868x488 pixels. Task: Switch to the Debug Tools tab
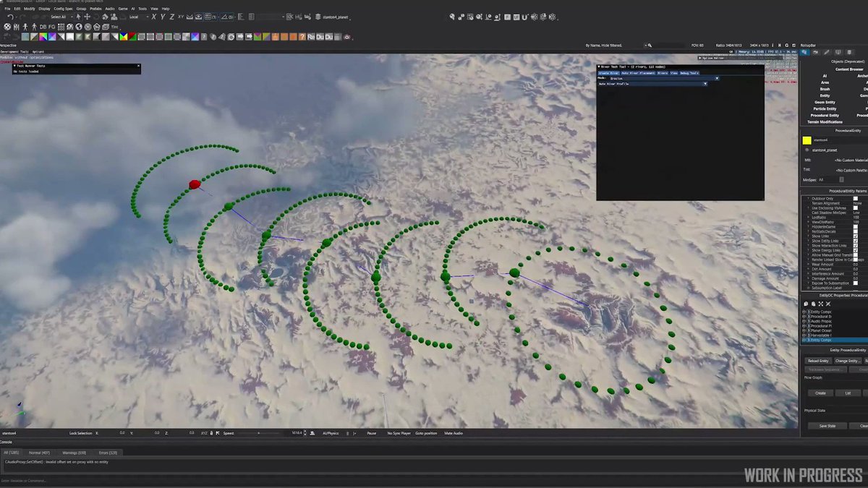689,73
